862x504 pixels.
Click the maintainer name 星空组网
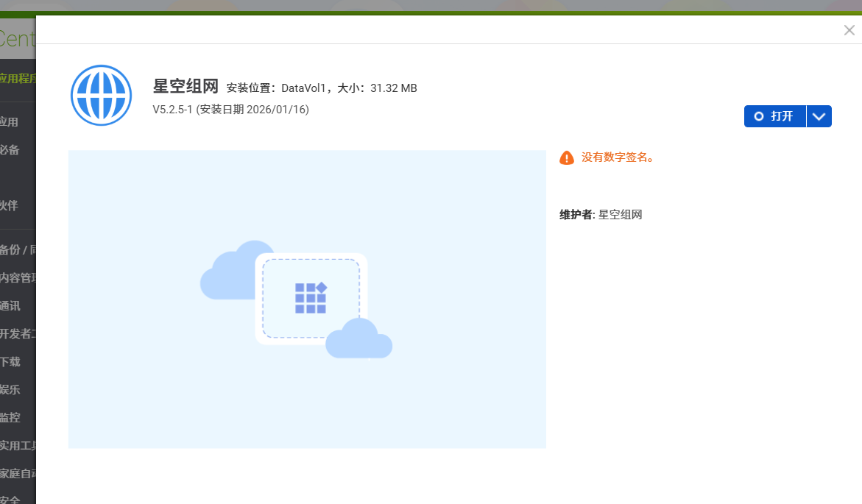(x=621, y=215)
